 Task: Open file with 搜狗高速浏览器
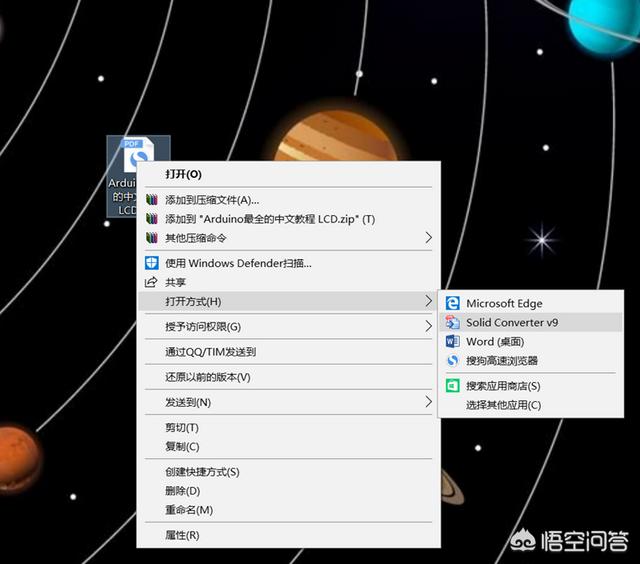[x=531, y=360]
